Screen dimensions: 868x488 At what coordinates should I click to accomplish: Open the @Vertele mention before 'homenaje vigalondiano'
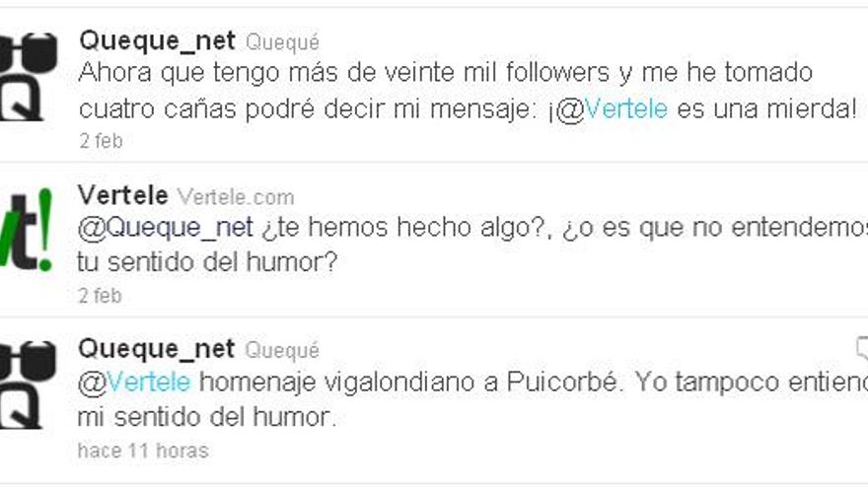tap(134, 382)
